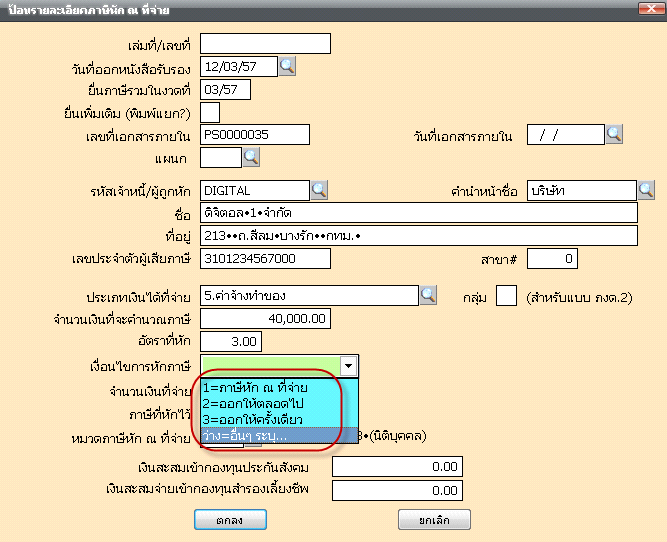Click search icon beside department field

pyautogui.click(x=251, y=157)
